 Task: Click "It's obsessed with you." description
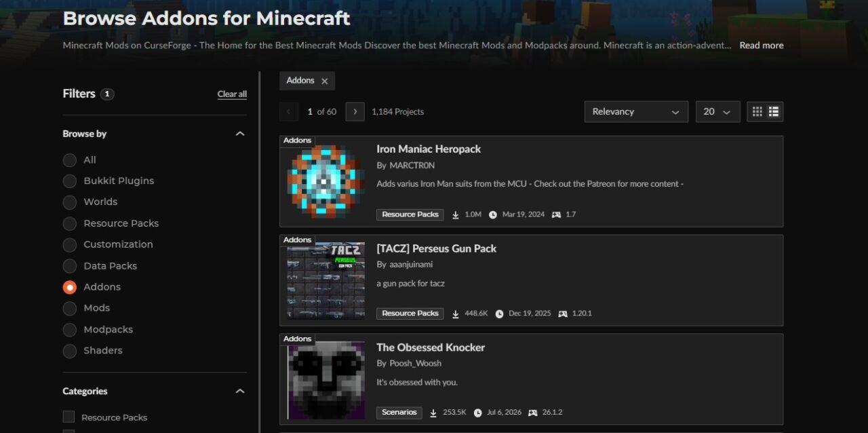coord(417,383)
